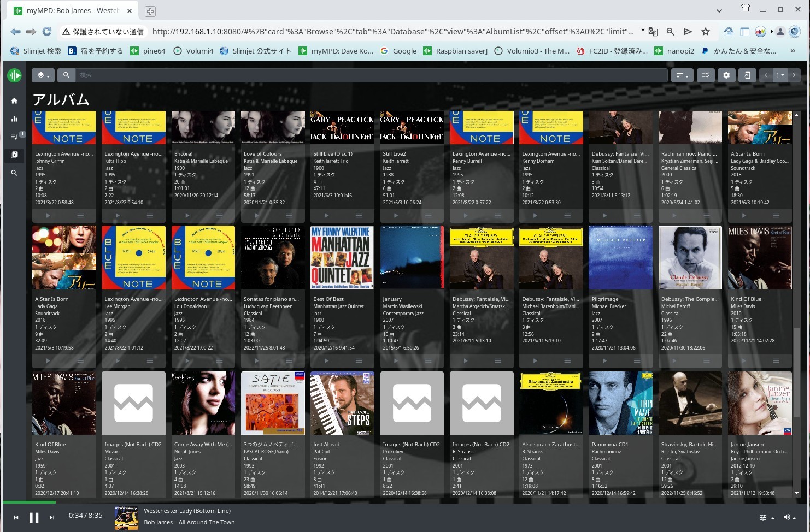Open the sidebar Search view
The width and height of the screenshot is (810, 532).
[14, 173]
